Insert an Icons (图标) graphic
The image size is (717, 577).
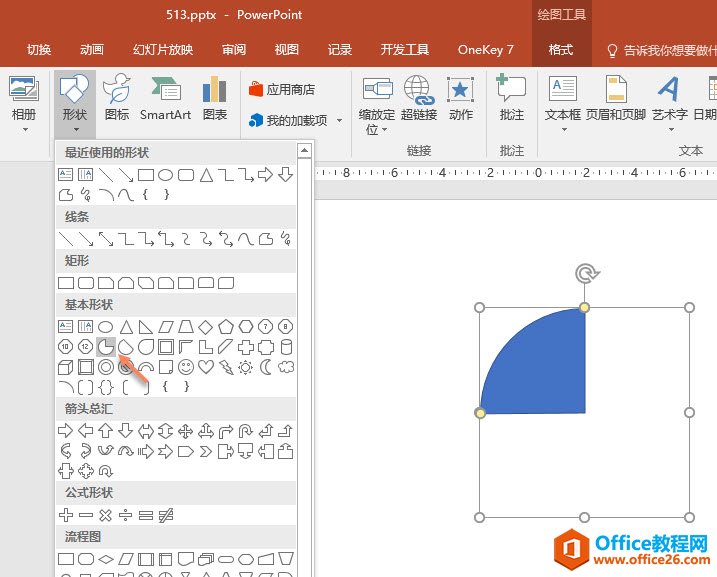click(117, 97)
